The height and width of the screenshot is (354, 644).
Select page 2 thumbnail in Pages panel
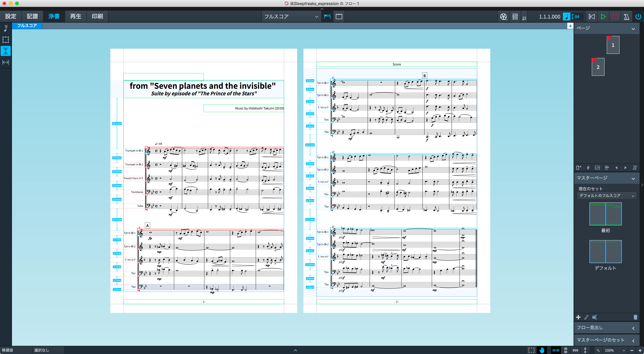598,67
